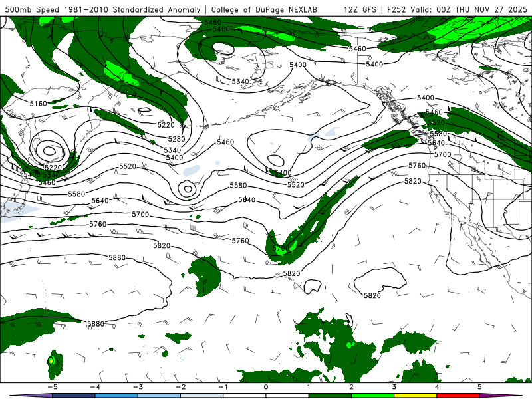This screenshot has width=532, height=399.
Task: Click the '4' colorbar tick label
Action: pyautogui.click(x=437, y=387)
